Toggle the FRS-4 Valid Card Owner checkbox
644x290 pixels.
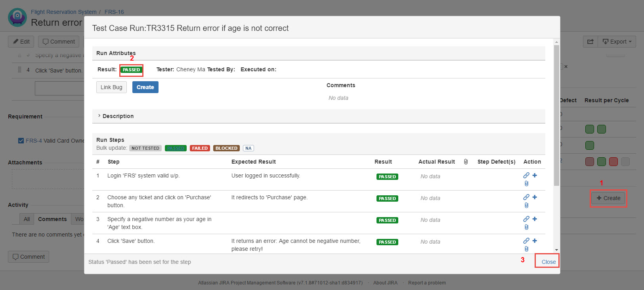pos(21,141)
